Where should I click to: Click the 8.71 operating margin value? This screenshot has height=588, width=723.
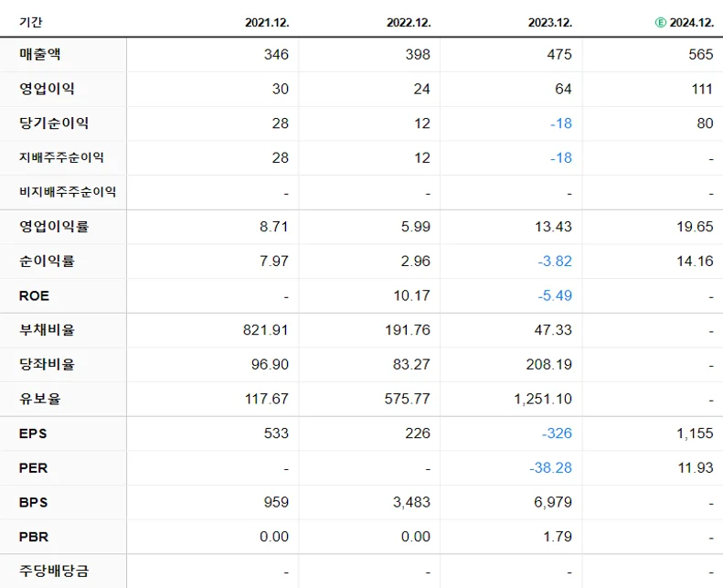274,227
